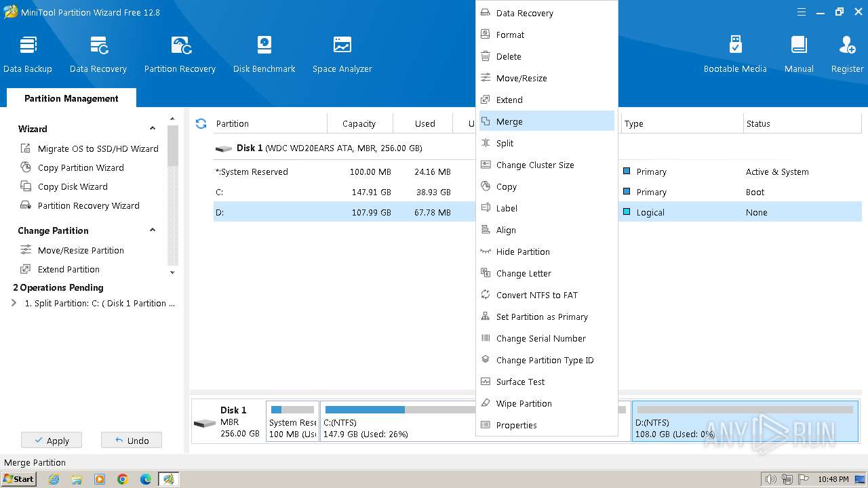Click the Wipe Partition eraser icon

click(x=486, y=403)
